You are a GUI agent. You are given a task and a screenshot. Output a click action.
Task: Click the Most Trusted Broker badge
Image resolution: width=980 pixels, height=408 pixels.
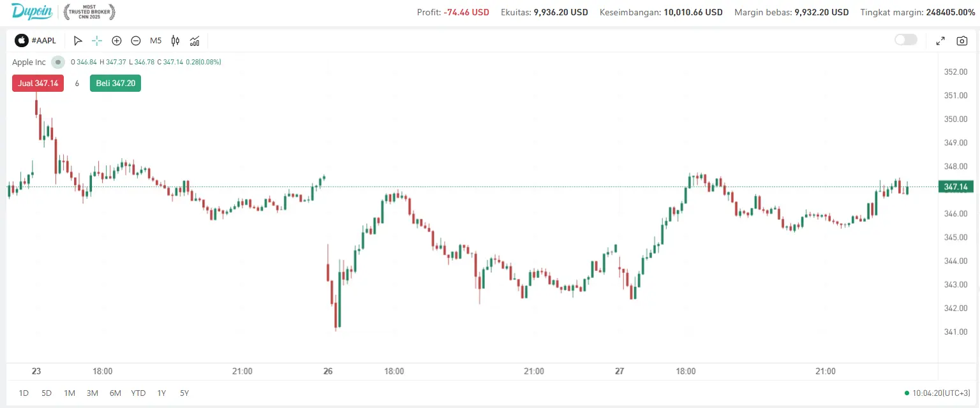click(90, 11)
